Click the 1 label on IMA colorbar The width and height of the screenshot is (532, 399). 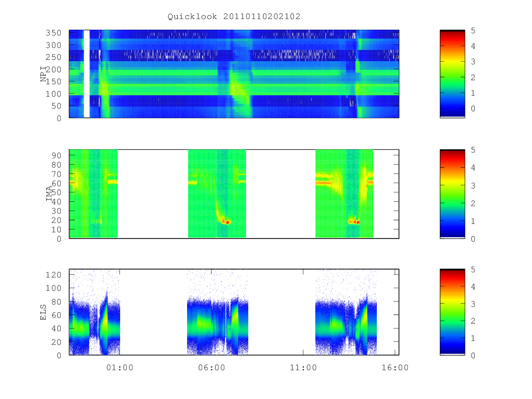click(473, 221)
